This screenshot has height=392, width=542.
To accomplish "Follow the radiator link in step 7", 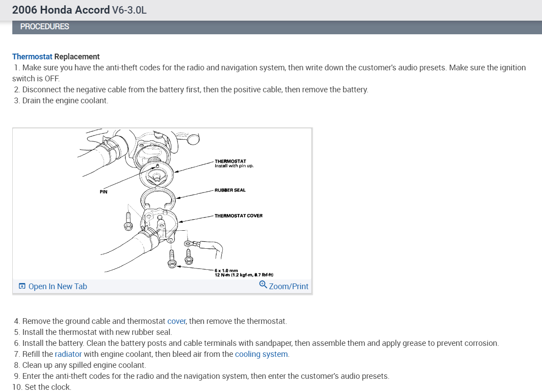I will 68,354.
